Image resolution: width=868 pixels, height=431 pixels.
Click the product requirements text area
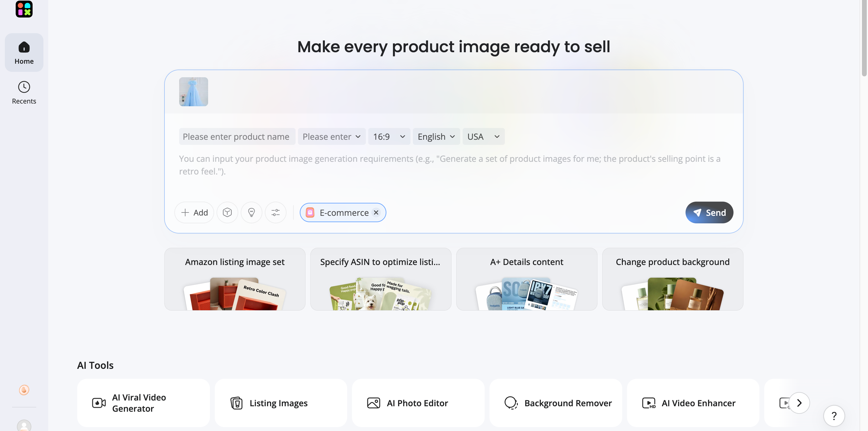pyautogui.click(x=453, y=165)
